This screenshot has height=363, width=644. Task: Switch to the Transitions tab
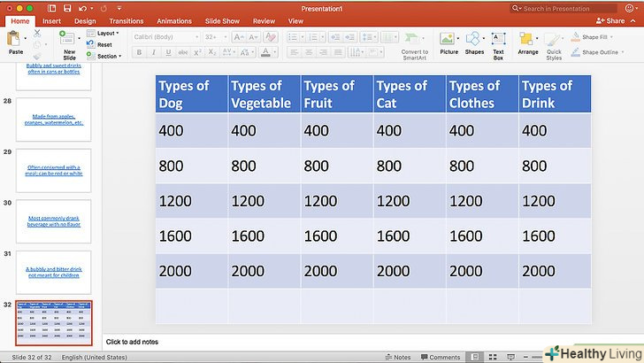126,20
